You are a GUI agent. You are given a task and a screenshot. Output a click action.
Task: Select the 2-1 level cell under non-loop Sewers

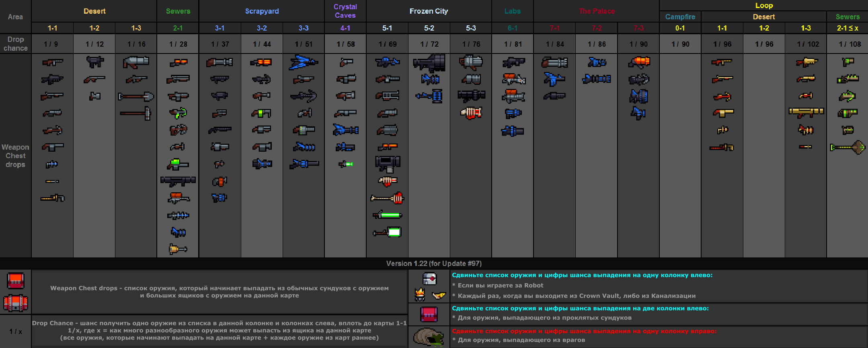[x=178, y=28]
